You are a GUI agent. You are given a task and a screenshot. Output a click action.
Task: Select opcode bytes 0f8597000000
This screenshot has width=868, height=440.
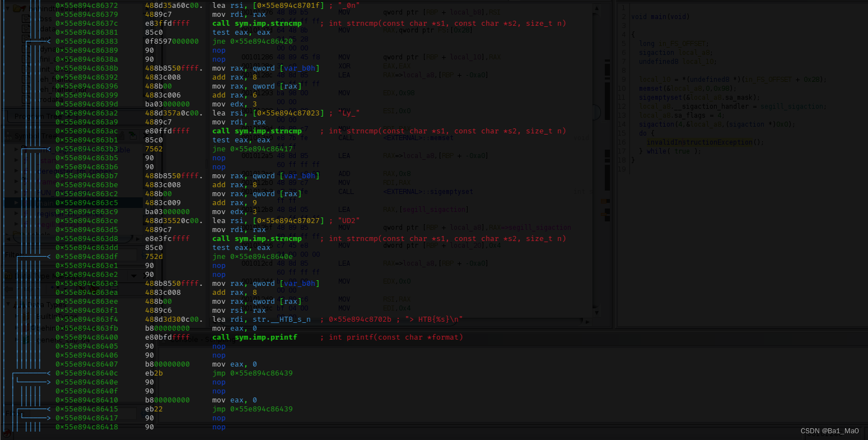coord(171,41)
